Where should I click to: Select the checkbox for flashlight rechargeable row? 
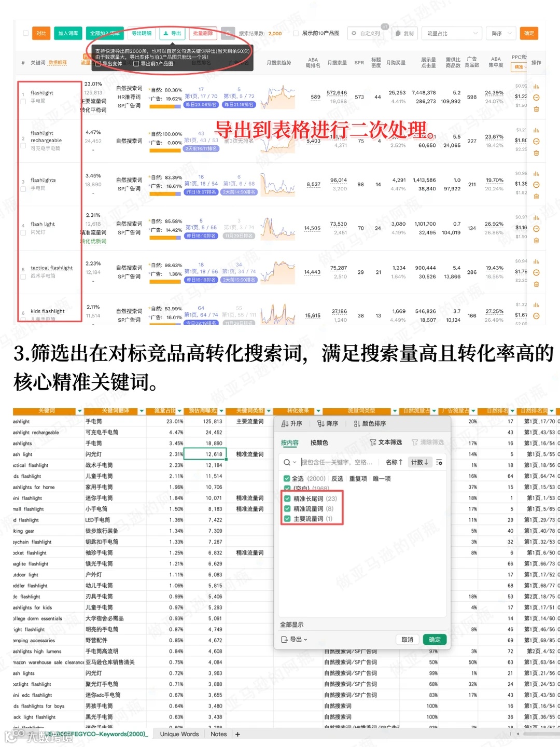[23, 146]
